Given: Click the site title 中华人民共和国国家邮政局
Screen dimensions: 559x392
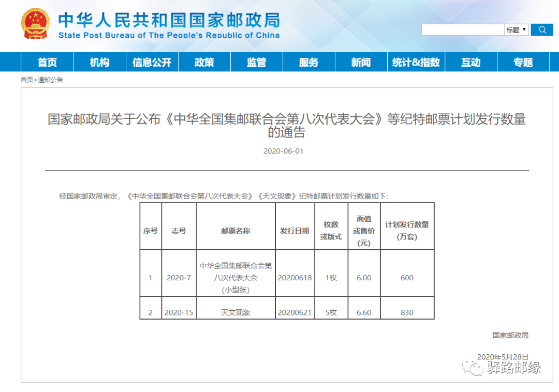Looking at the screenshot, I should tap(169, 20).
